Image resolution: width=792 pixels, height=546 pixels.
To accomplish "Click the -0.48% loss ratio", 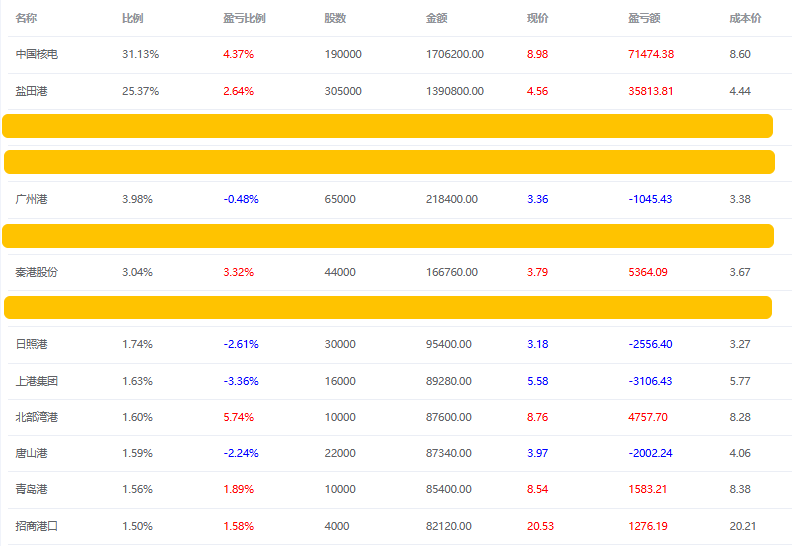I will tap(241, 199).
